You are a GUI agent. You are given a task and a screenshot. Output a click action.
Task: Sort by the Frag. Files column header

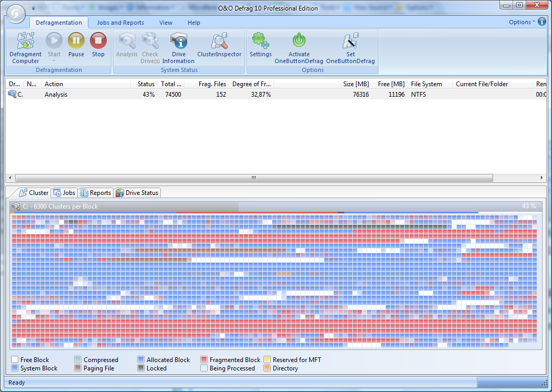click(x=207, y=84)
